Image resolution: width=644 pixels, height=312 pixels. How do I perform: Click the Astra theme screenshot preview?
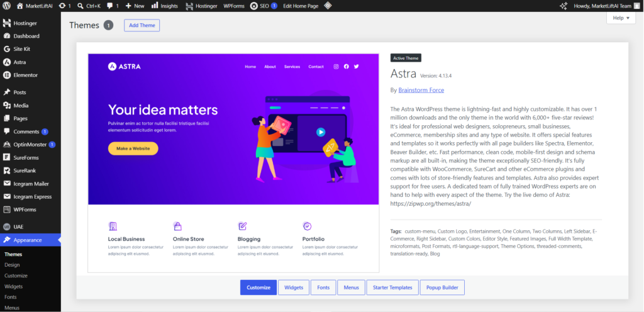[233, 162]
